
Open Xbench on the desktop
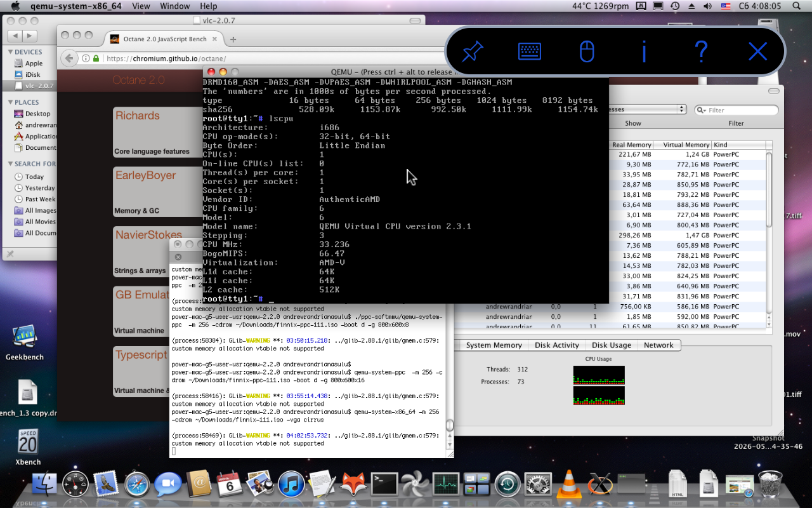(x=28, y=447)
